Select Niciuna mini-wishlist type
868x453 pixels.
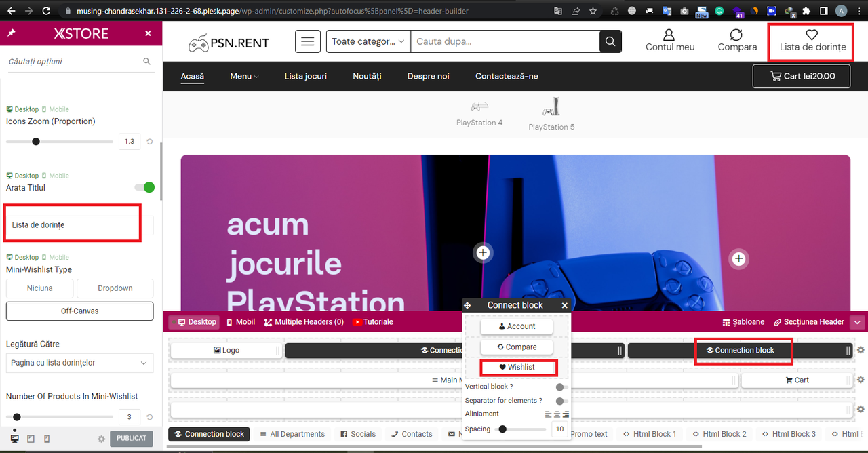(x=39, y=288)
